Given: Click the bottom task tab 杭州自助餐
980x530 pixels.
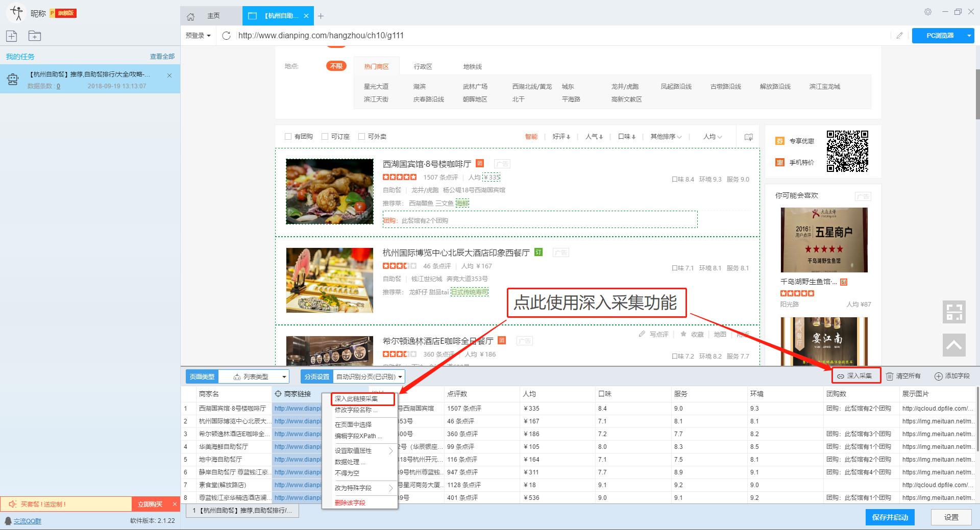Looking at the screenshot, I should pos(242,511).
